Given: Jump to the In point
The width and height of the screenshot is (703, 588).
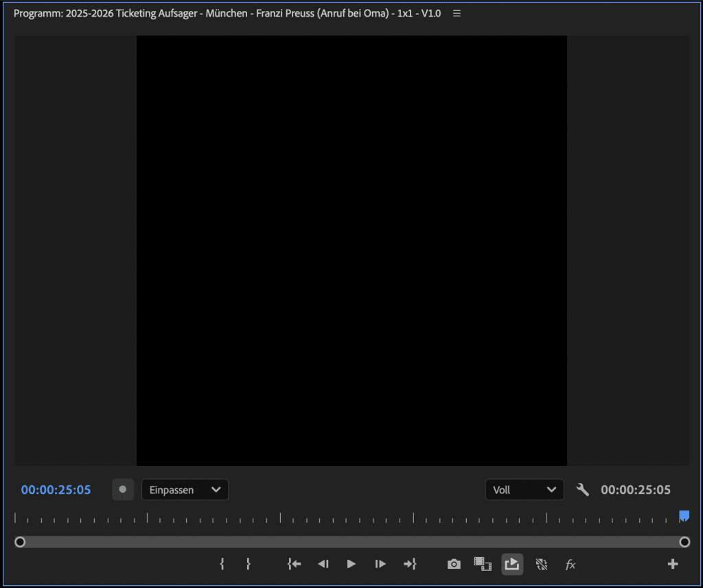Looking at the screenshot, I should (295, 564).
